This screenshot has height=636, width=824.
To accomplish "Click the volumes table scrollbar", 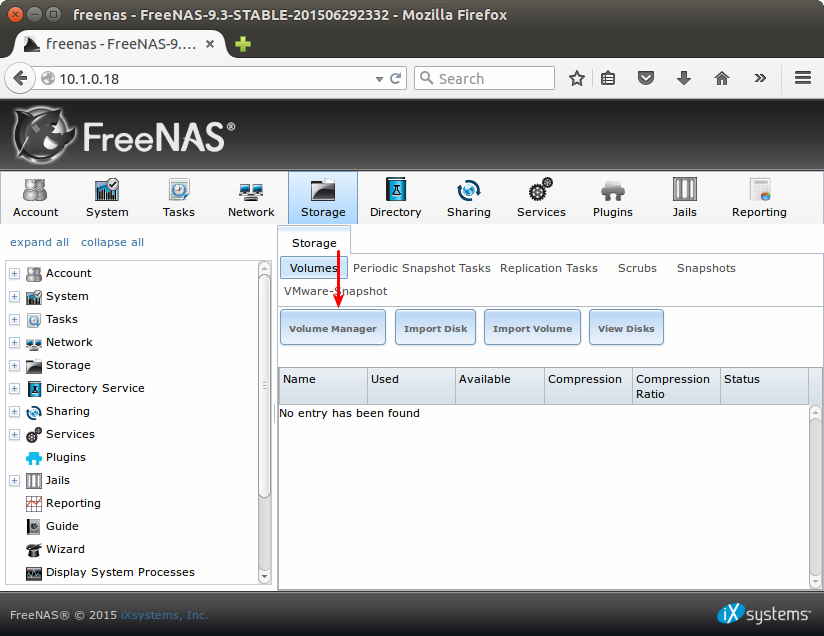I will 815,496.
